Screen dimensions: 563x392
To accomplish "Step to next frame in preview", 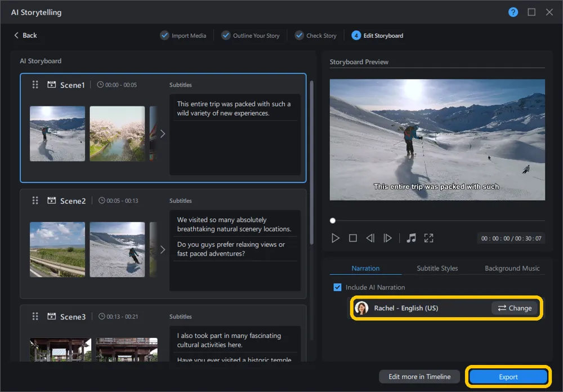I will (387, 238).
